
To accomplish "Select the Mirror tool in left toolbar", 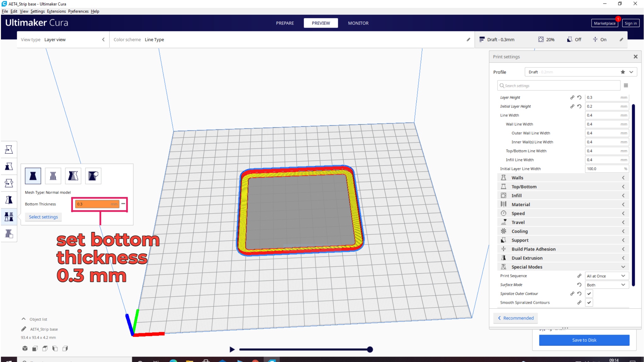I will 9,200.
